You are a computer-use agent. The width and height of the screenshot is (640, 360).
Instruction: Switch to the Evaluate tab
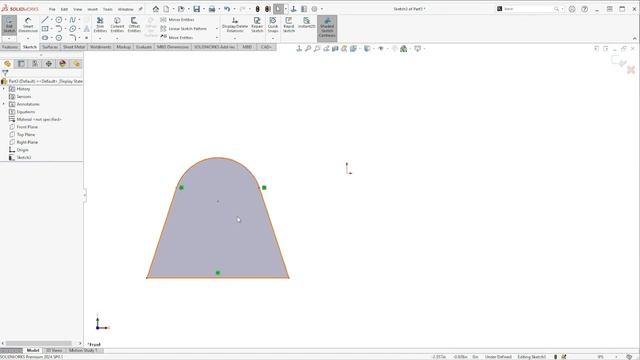[144, 47]
